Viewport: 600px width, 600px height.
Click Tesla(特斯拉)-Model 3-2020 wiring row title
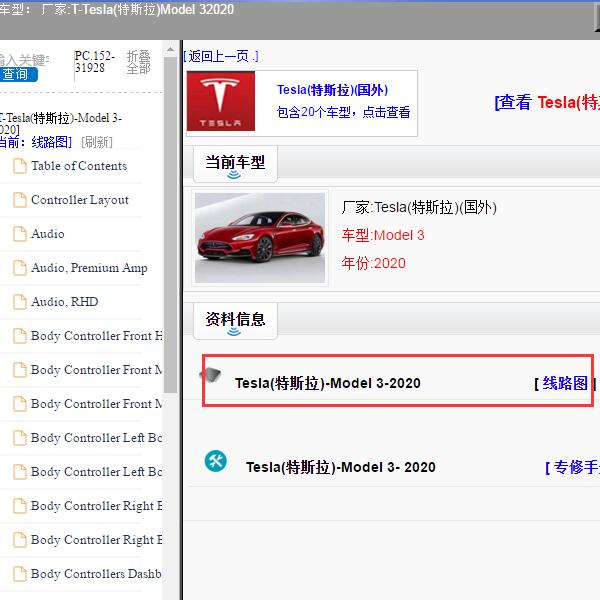[328, 383]
